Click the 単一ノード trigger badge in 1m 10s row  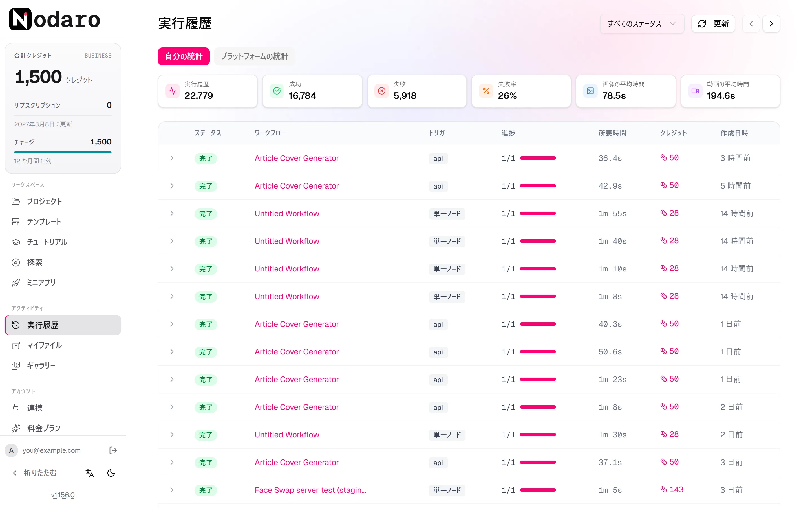(447, 269)
